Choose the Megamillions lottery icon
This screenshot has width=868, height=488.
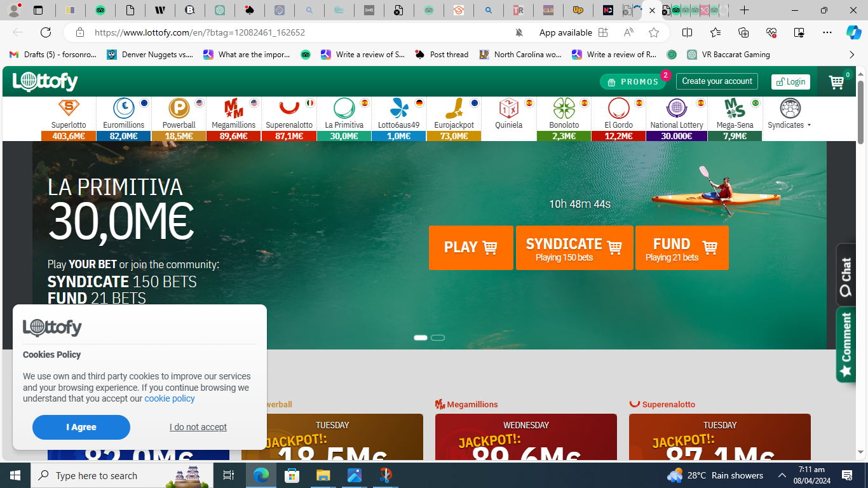(234, 108)
